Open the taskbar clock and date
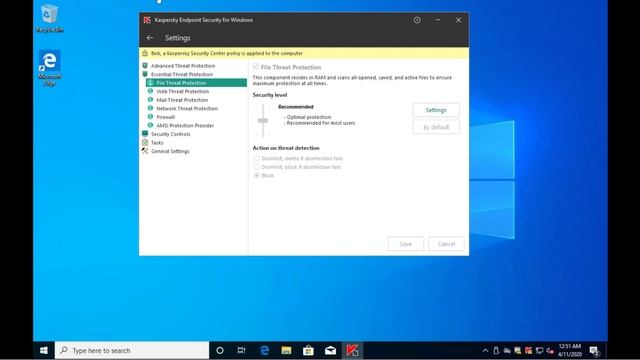 coord(570,350)
